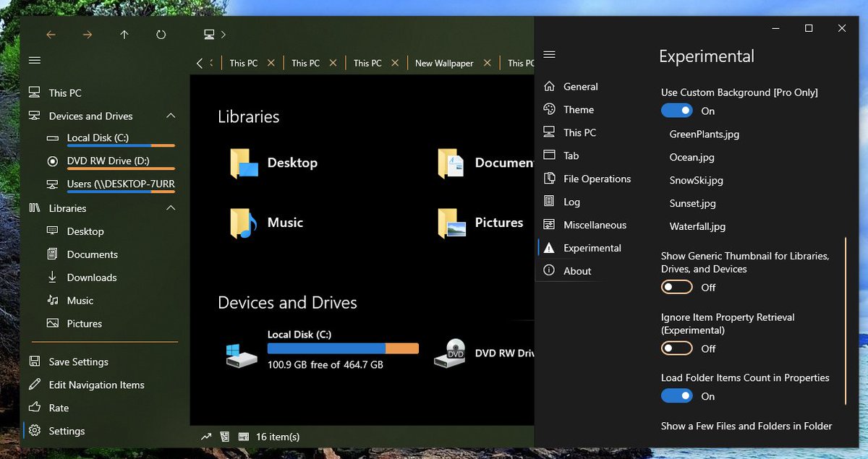Click the 16 item(s) status text
Viewport: 868px width, 459px height.
pos(278,437)
